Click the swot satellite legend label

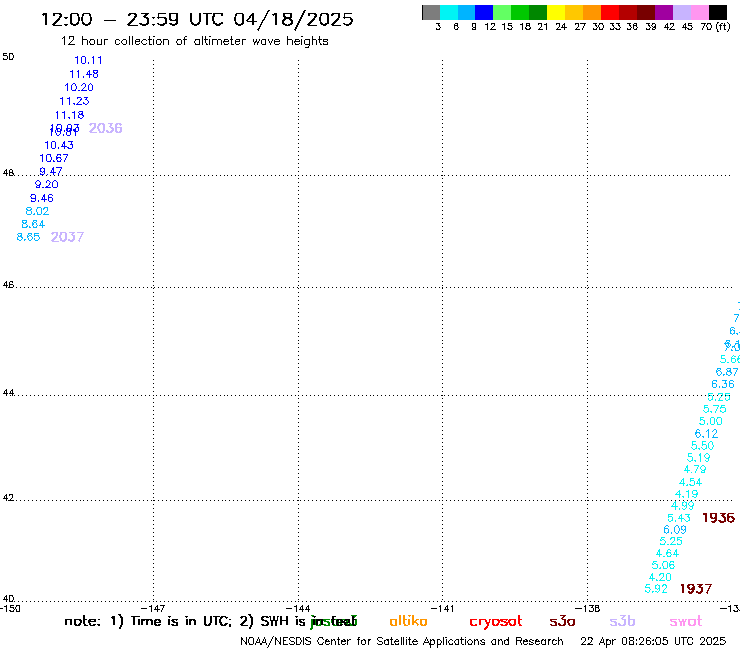coord(686,621)
